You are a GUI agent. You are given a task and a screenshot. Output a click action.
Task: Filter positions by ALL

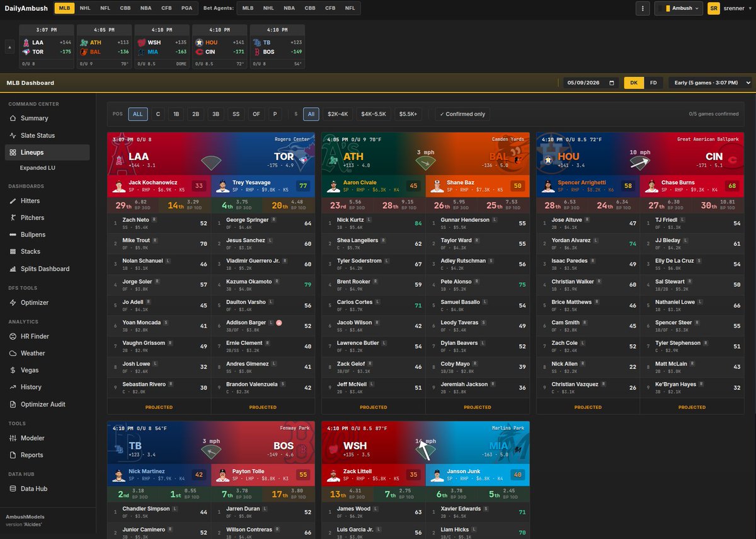tap(138, 114)
